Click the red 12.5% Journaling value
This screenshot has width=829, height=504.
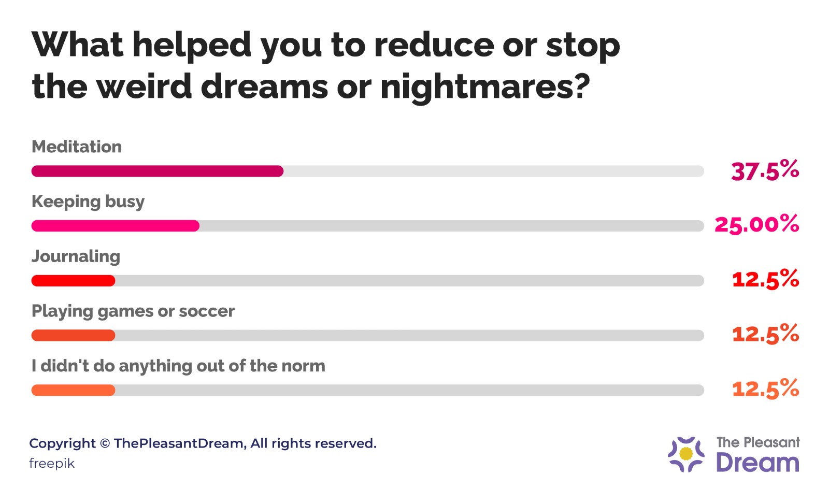pyautogui.click(x=765, y=280)
